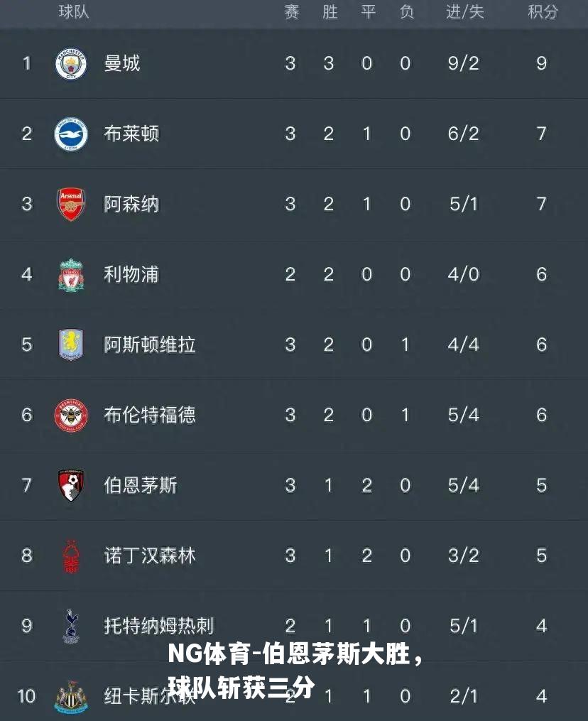Open 阿斯顿维拉 team name link
Image resolution: width=588 pixels, height=721 pixels.
(149, 345)
